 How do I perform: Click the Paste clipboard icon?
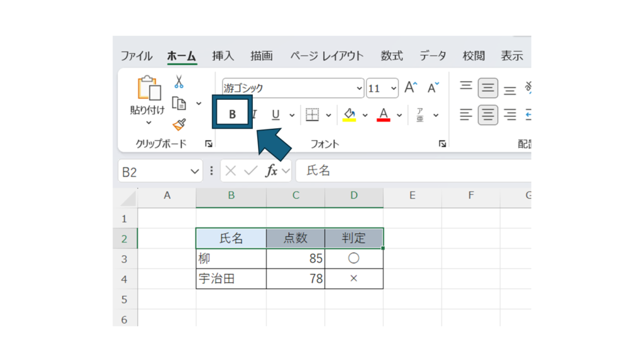[x=148, y=89]
